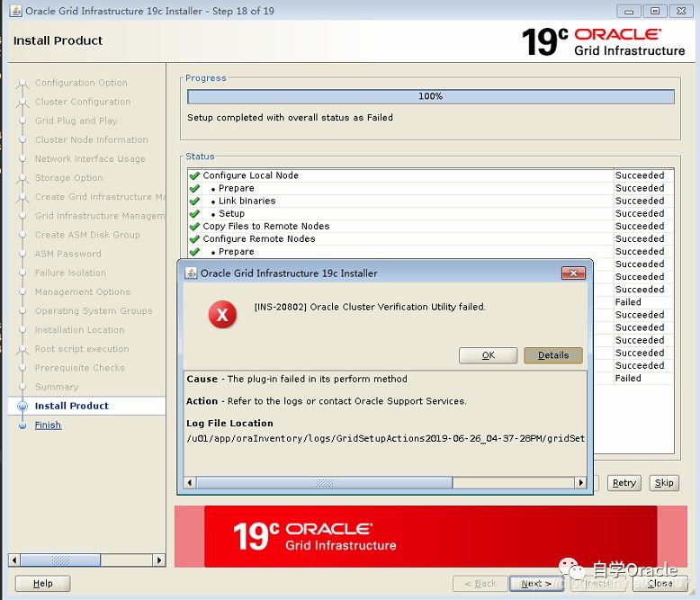The image size is (700, 600).
Task: Click green checkmark beside Copy Files to Remote Nodes
Action: [x=194, y=226]
